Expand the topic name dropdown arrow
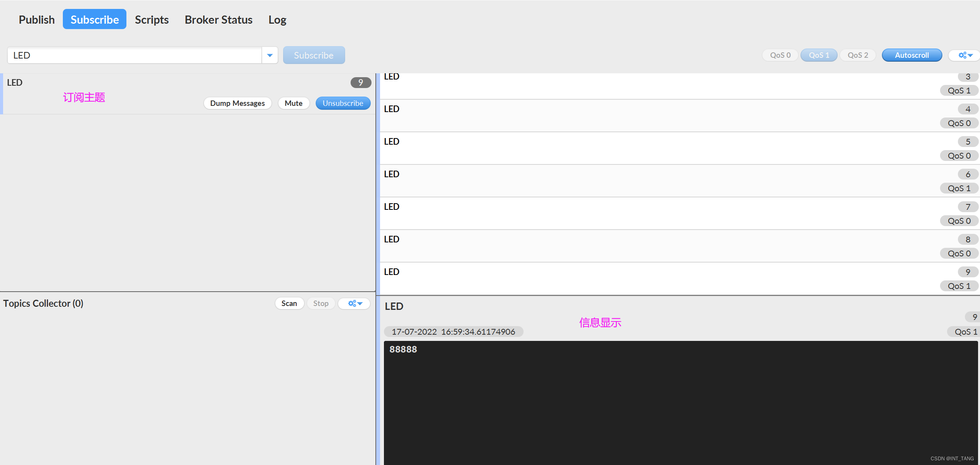Image resolution: width=980 pixels, height=465 pixels. pyautogui.click(x=270, y=55)
